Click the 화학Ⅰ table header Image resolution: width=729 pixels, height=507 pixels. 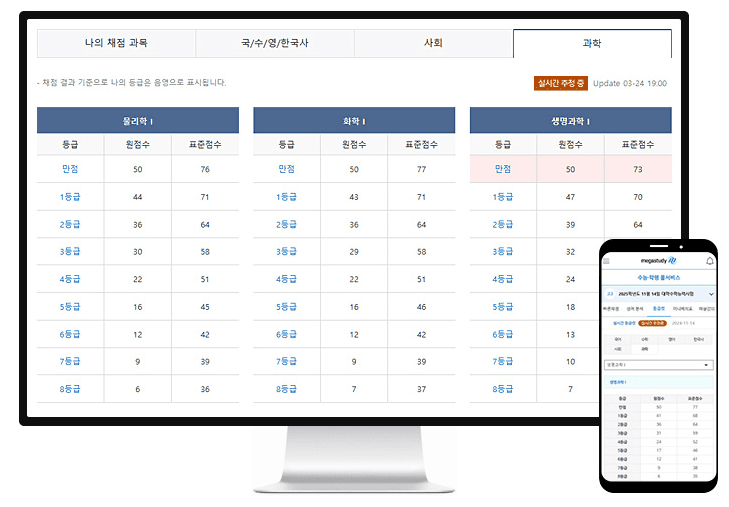[354, 121]
